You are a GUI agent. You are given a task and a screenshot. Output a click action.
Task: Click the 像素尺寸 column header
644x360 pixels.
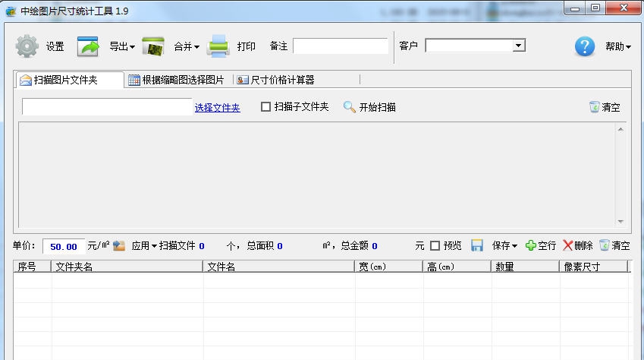pos(594,267)
